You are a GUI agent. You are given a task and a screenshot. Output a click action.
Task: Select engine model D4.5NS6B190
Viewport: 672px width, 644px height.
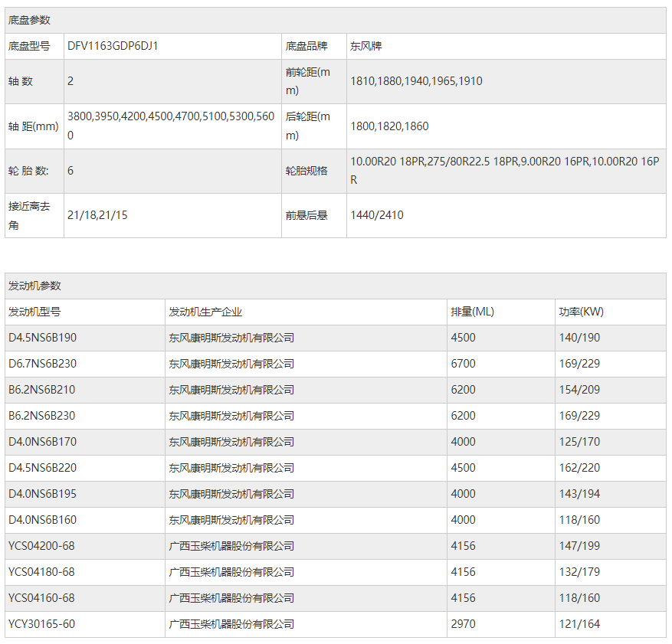[42, 338]
